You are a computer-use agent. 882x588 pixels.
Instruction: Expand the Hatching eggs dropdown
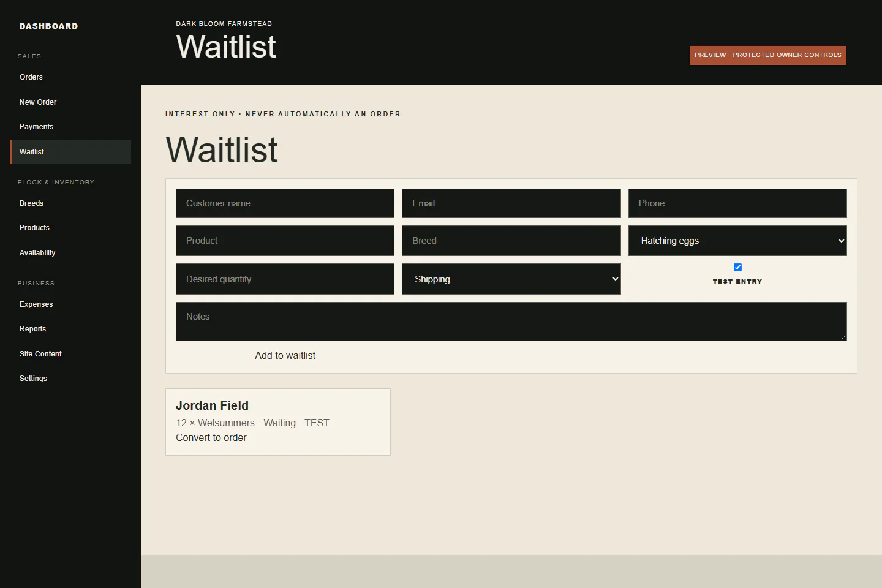click(737, 241)
